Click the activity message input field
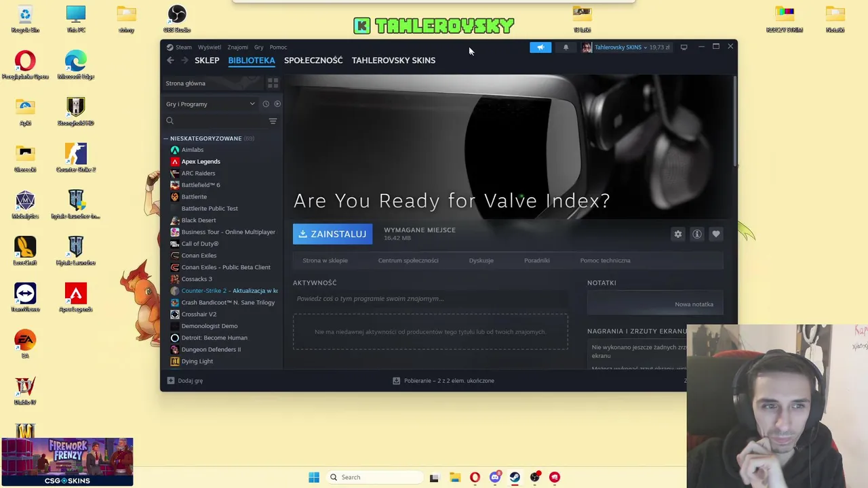This screenshot has width=868, height=488. click(431, 299)
